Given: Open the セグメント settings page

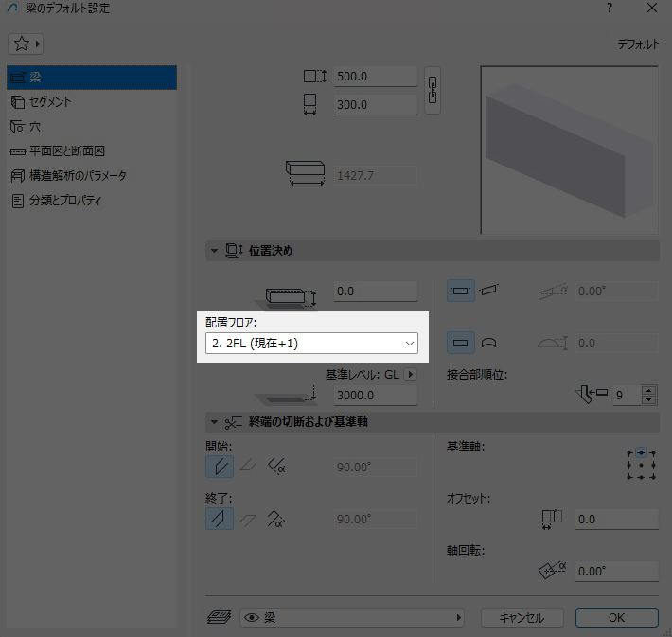Looking at the screenshot, I should [51, 101].
